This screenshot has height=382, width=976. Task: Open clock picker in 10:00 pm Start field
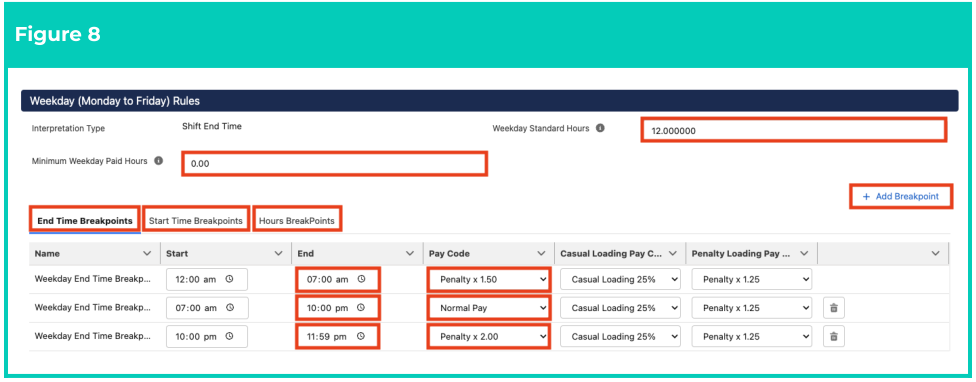pyautogui.click(x=229, y=337)
